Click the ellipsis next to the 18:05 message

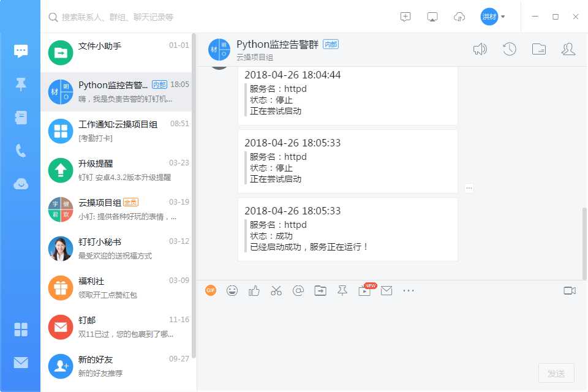[x=469, y=188]
